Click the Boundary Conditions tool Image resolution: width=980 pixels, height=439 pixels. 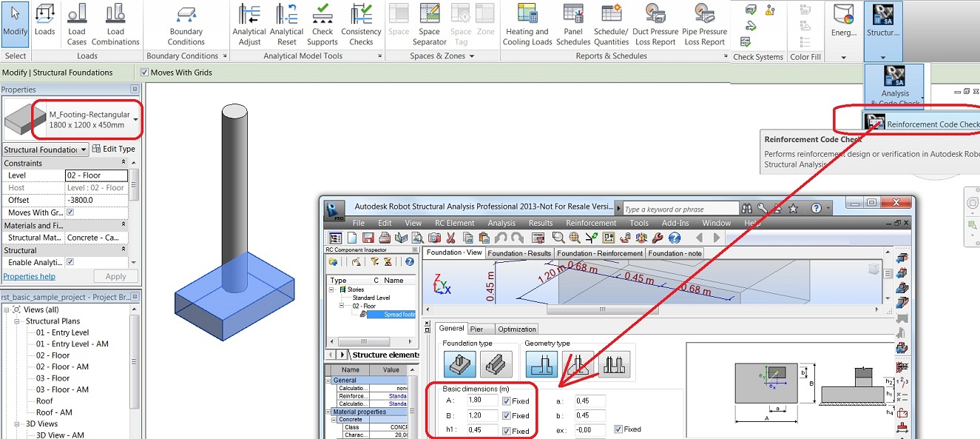pyautogui.click(x=186, y=24)
